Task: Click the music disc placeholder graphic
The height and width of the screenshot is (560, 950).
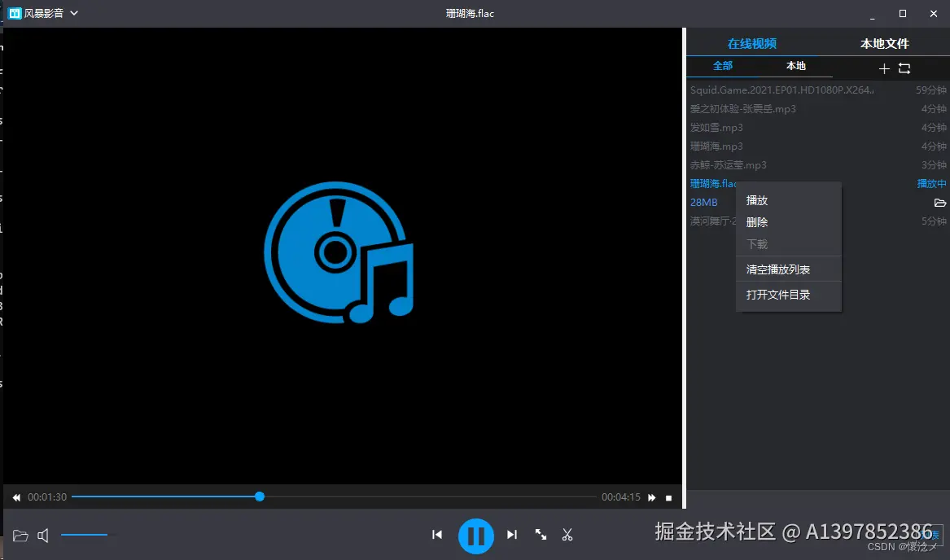Action: tap(339, 252)
